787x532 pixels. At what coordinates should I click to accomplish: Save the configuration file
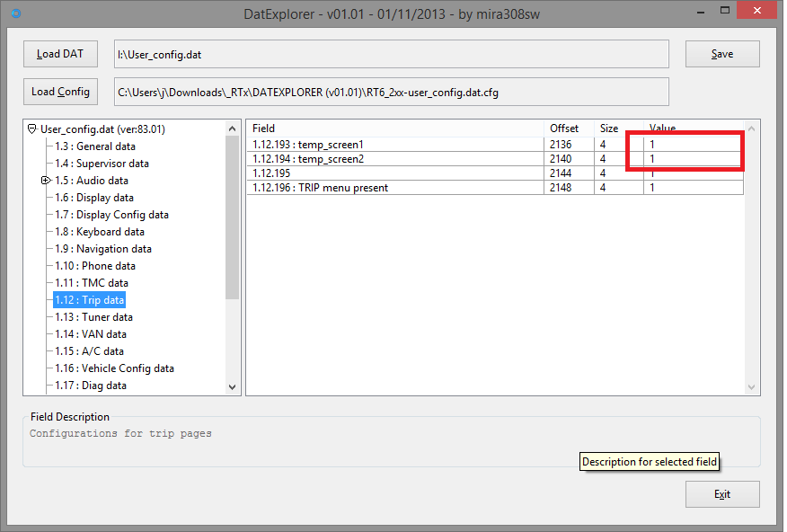[721, 54]
